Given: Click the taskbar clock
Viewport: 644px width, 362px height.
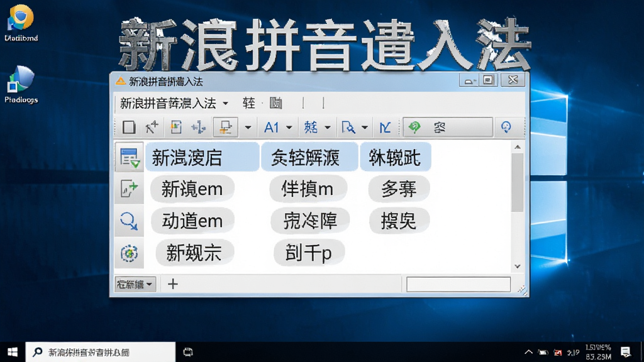Looking at the screenshot, I should click(598, 352).
